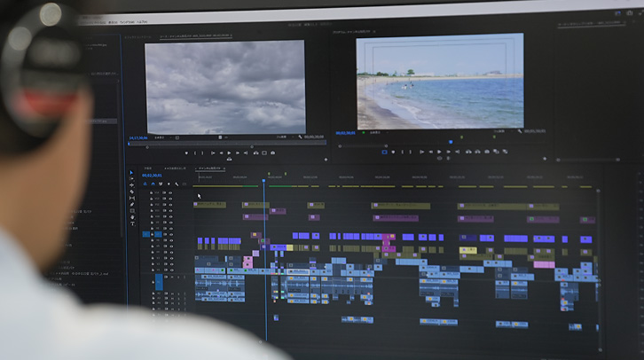Toggle Linked Selection in timeline header
Screen dimensions: 644x360
pyautogui.click(x=161, y=184)
